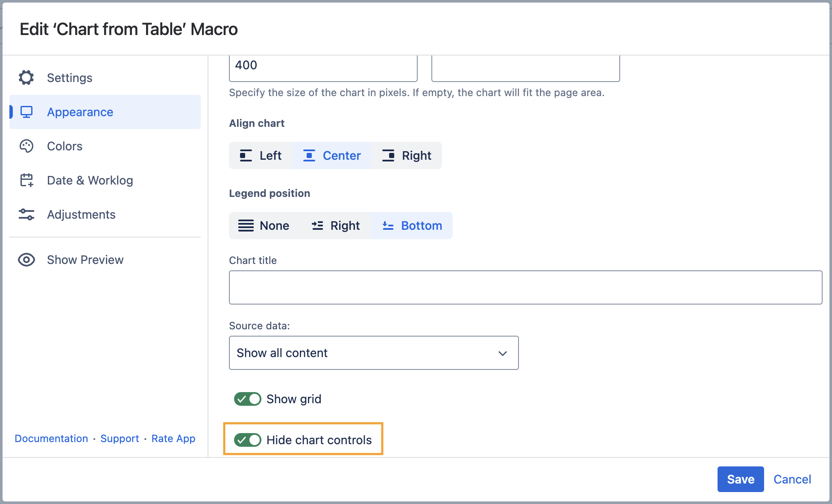Click the Colors palette icon
The width and height of the screenshot is (832, 504).
coord(26,146)
